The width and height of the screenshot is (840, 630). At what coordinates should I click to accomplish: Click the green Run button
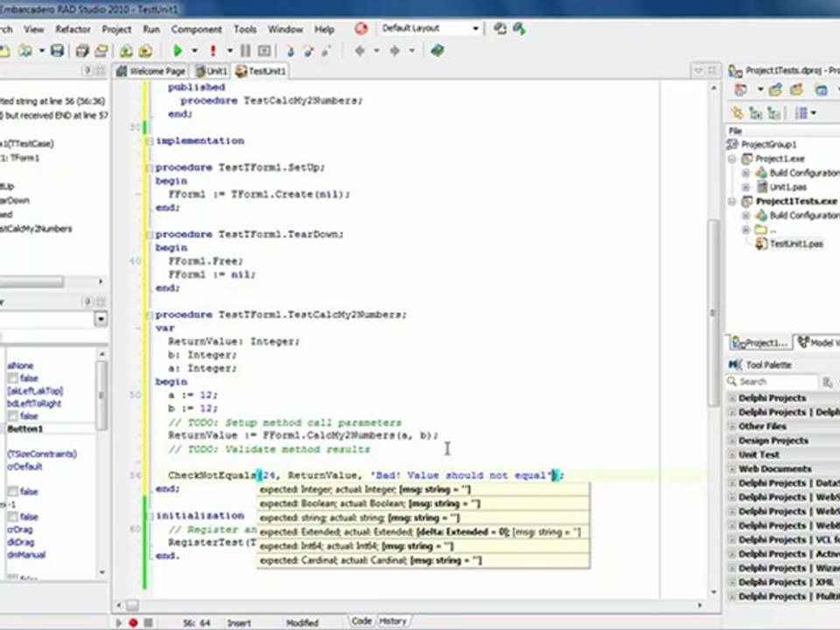[x=178, y=51]
